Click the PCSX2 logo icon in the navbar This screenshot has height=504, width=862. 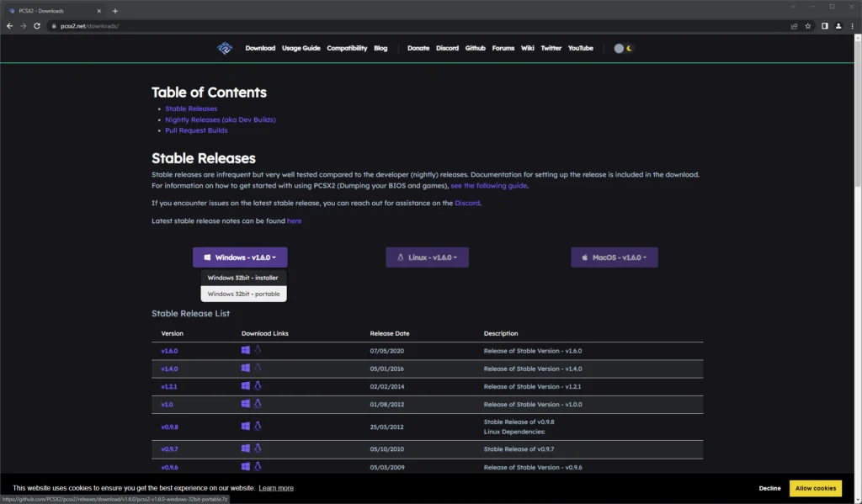[x=224, y=48]
